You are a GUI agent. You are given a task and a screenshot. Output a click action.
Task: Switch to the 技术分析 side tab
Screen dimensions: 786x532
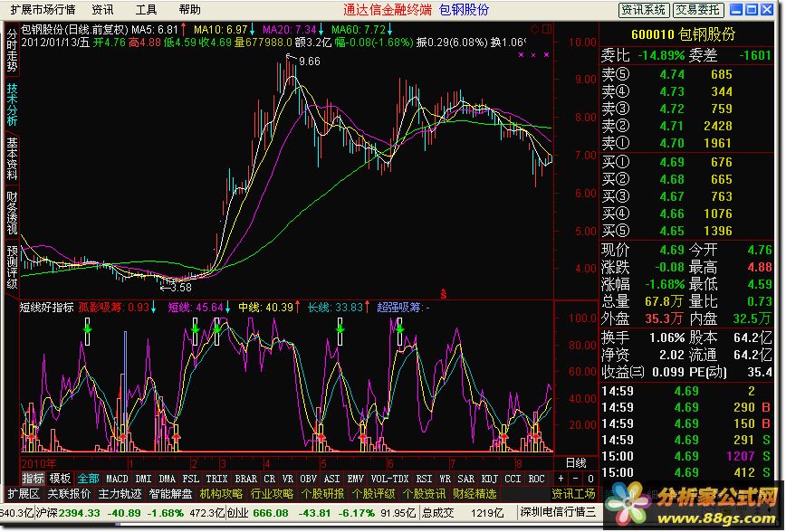pyautogui.click(x=12, y=104)
